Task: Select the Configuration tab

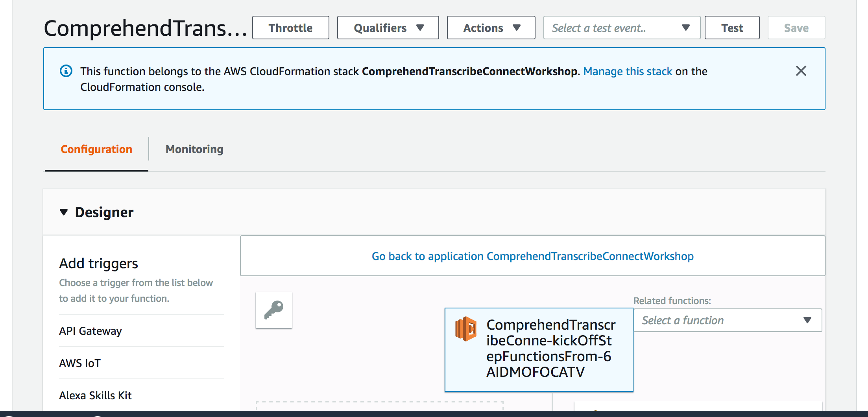Action: (x=96, y=149)
